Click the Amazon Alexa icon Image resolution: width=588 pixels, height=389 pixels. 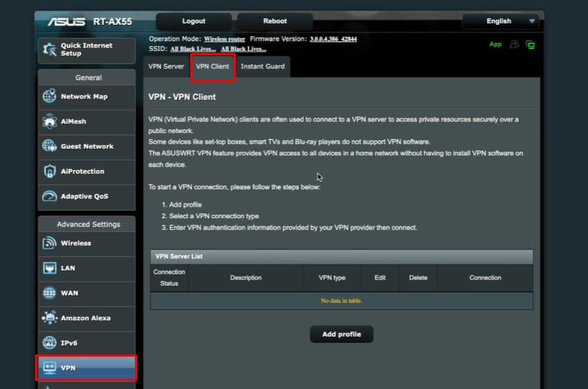[x=50, y=318]
